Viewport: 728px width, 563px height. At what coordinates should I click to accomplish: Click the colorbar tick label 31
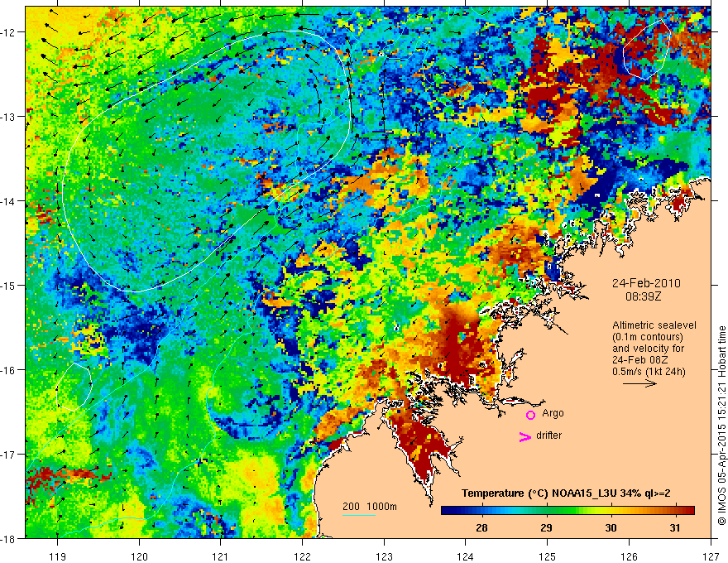(x=675, y=527)
